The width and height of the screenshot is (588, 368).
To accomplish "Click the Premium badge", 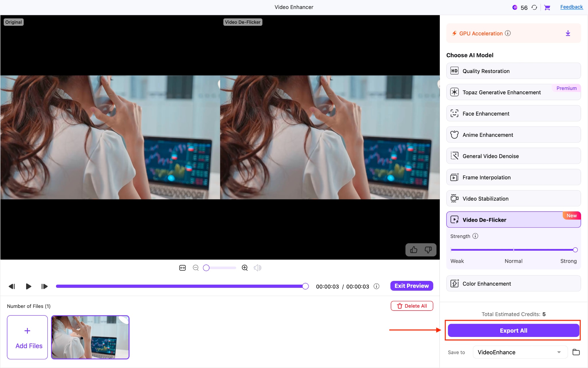I will tap(566, 88).
